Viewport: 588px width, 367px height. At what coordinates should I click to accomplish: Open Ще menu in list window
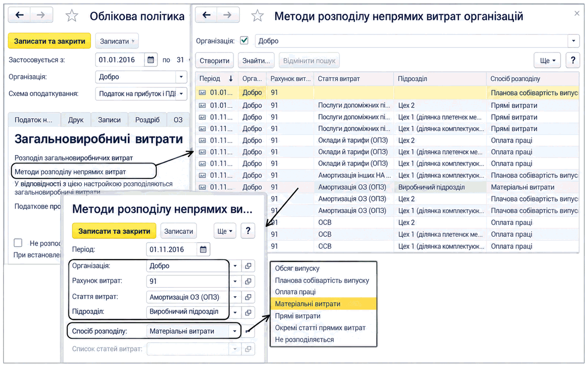[547, 60]
